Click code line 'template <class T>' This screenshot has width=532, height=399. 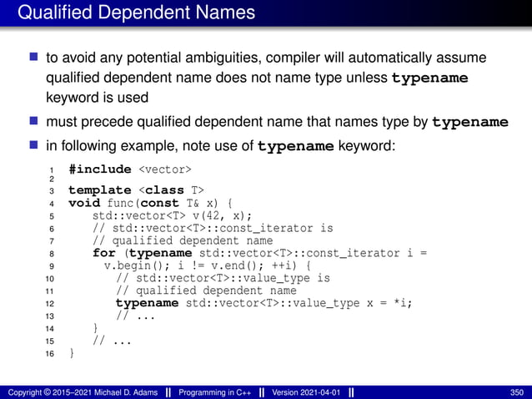(136, 189)
